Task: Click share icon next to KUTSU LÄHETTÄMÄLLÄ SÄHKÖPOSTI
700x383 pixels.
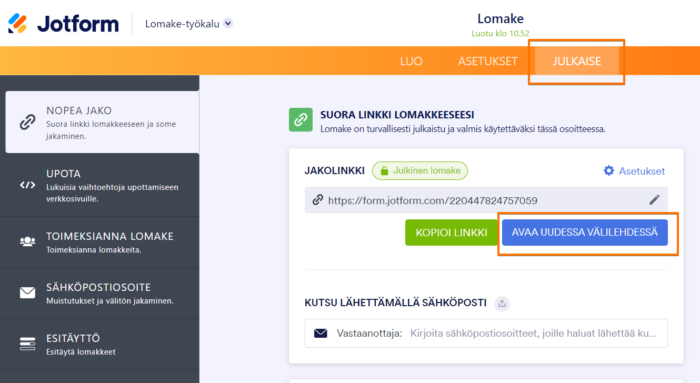Action: (x=502, y=304)
